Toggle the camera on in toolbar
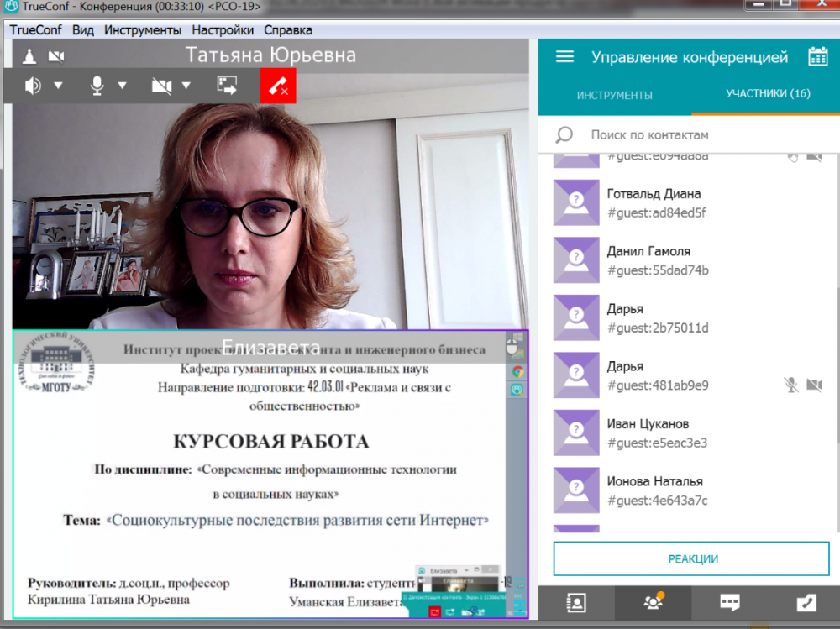The width and height of the screenshot is (840, 629). pyautogui.click(x=161, y=85)
